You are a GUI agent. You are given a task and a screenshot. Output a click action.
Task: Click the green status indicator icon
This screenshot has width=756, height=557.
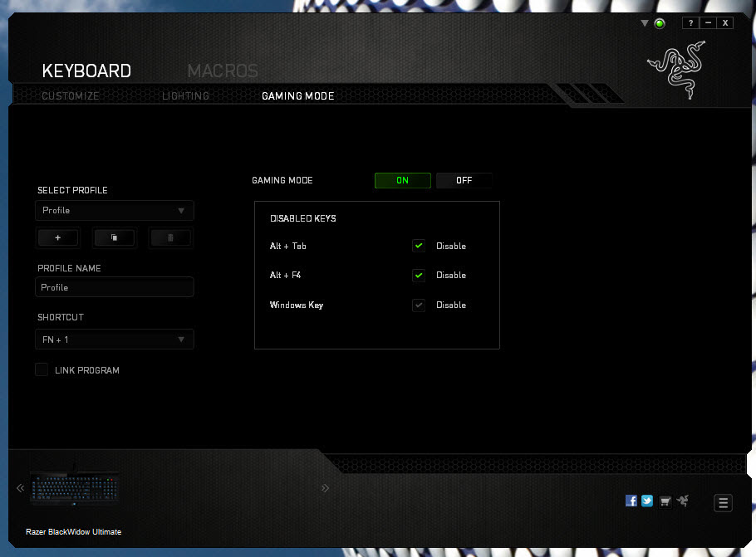pos(660,23)
